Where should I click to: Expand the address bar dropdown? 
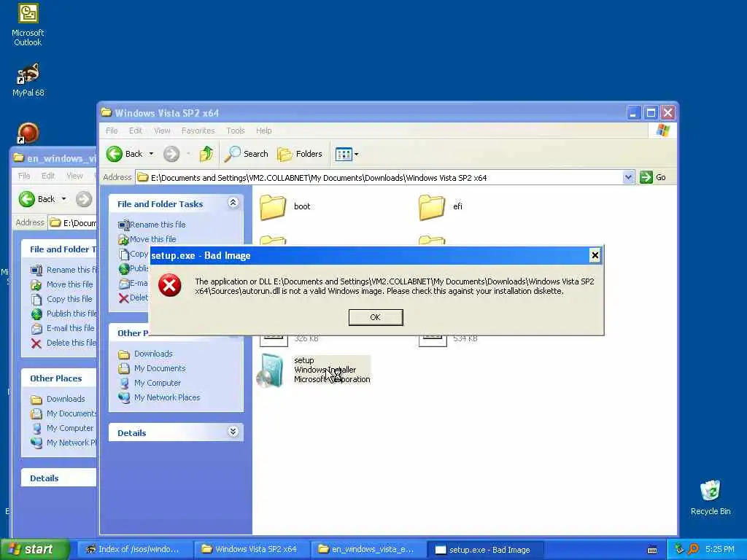pyautogui.click(x=628, y=178)
